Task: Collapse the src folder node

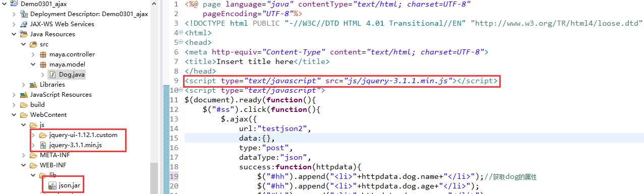Action: pyautogui.click(x=24, y=44)
